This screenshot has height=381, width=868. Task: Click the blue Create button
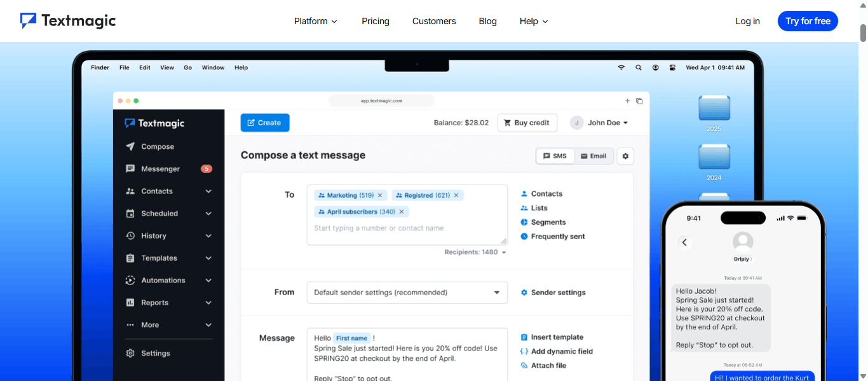coord(265,123)
